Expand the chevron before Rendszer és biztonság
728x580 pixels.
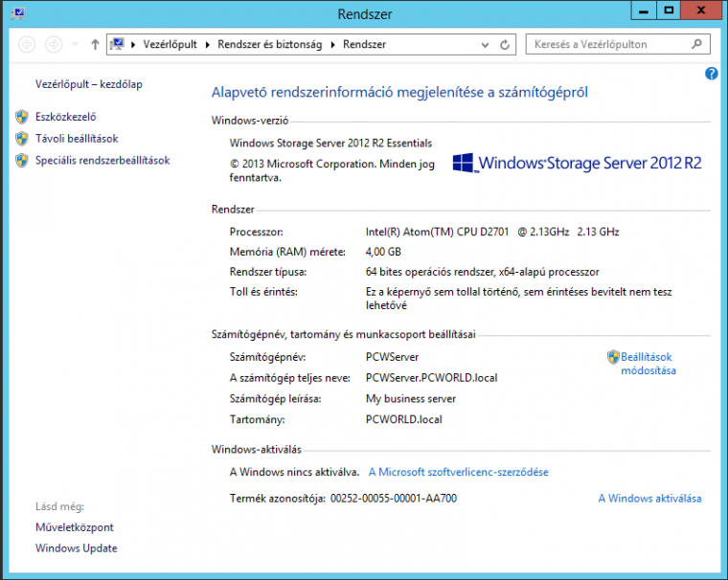[208, 45]
